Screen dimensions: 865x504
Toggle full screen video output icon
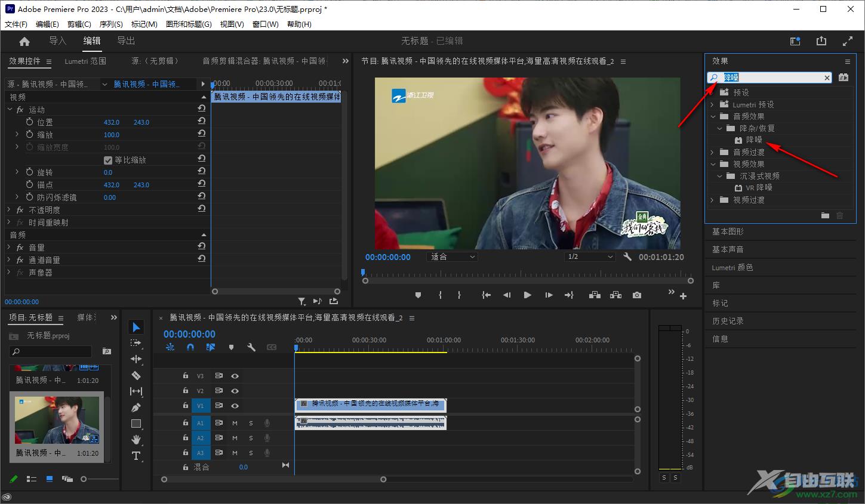coord(847,41)
